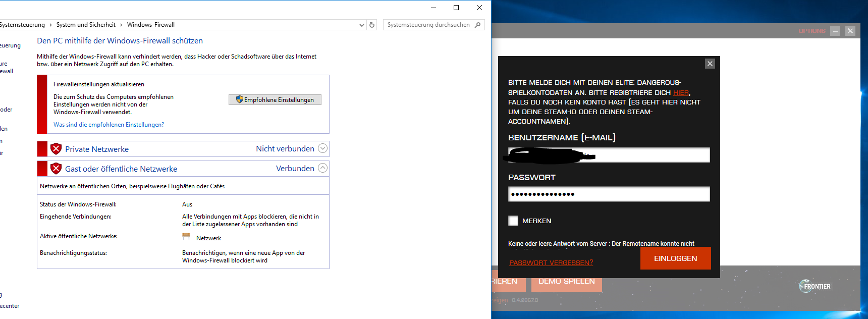Click Demo spielen button in launcher
Screen dimensions: 868x319
(567, 281)
